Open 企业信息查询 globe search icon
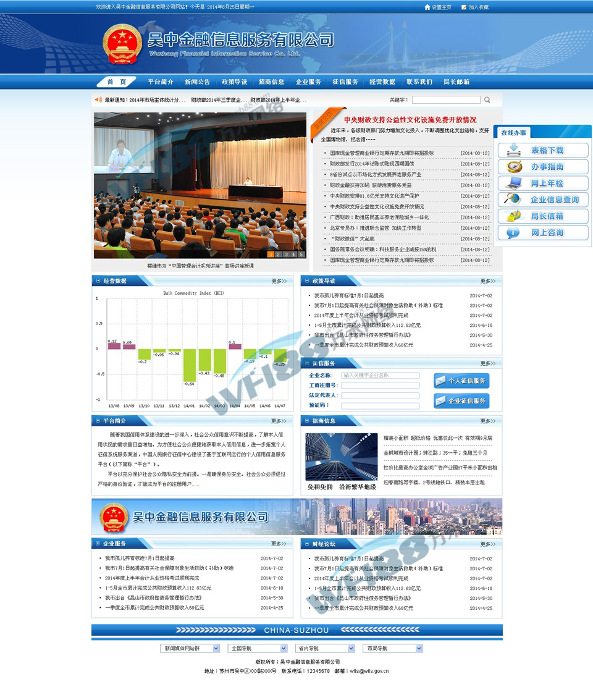Viewport: 593px width, 700px height. tap(513, 200)
